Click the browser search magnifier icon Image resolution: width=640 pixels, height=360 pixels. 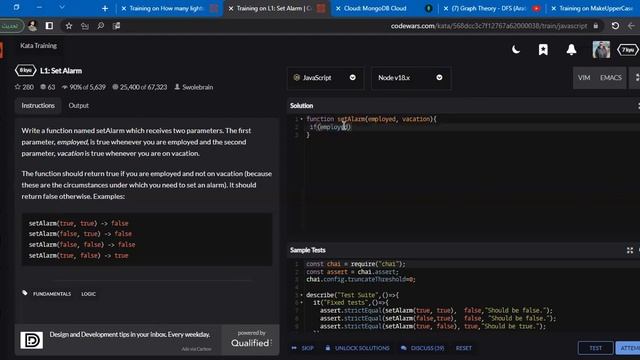[x=100, y=26]
